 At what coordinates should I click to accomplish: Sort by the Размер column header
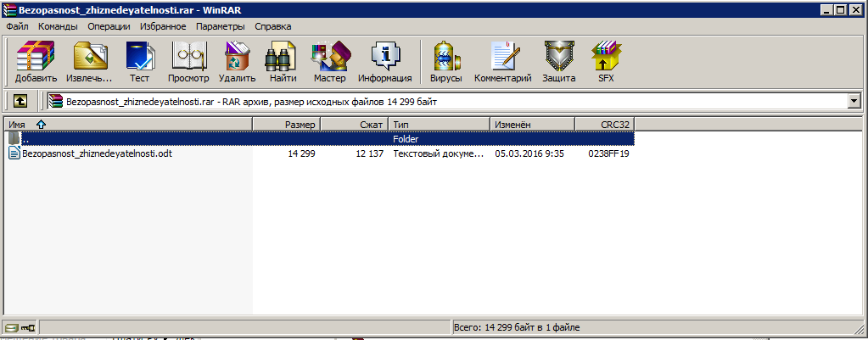click(x=286, y=125)
